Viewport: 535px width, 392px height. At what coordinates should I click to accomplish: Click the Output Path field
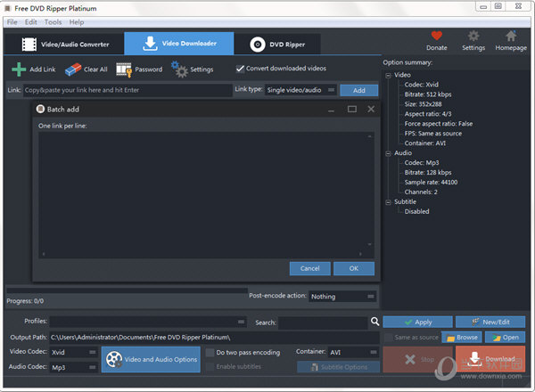click(x=214, y=338)
